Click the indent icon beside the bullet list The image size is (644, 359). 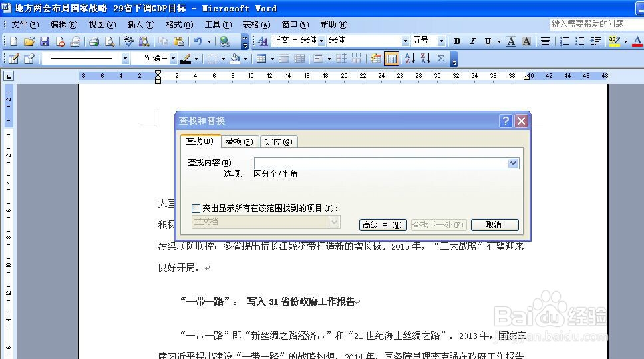[595, 41]
